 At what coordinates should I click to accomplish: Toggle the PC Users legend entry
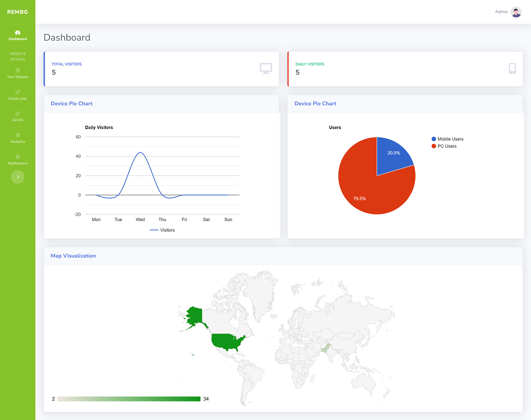click(x=444, y=146)
